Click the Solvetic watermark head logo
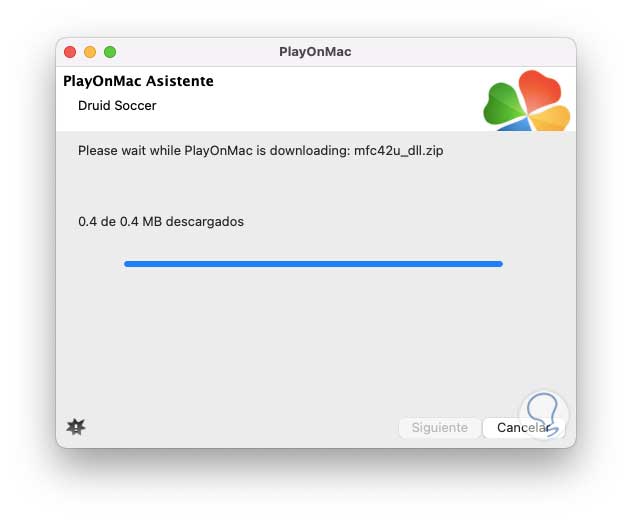632x522 pixels. pyautogui.click(x=544, y=414)
